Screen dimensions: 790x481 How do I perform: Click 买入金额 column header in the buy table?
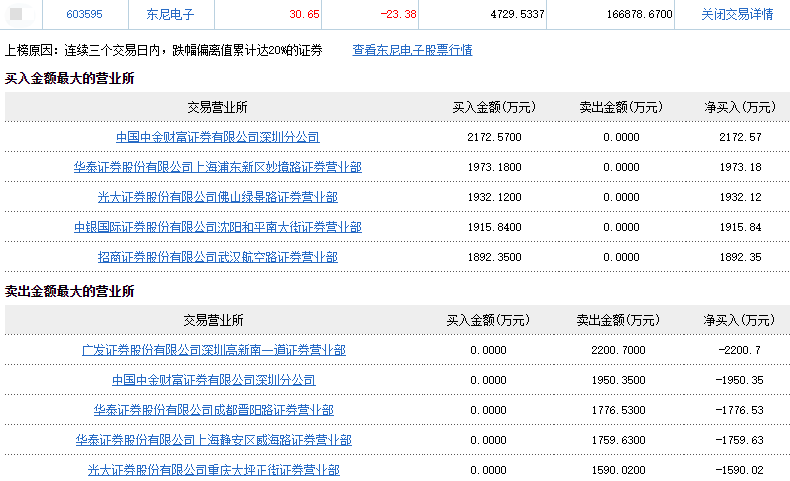tap(494, 107)
